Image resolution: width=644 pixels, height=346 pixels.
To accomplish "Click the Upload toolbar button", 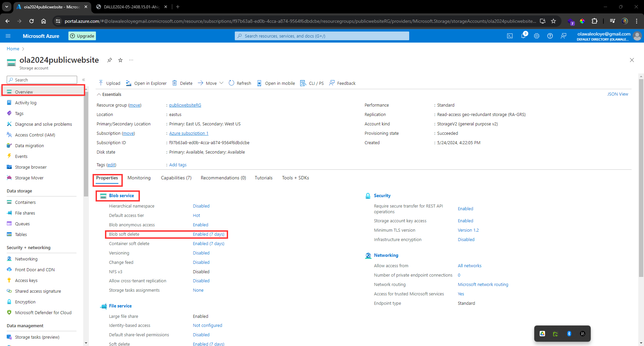I will [x=109, y=83].
